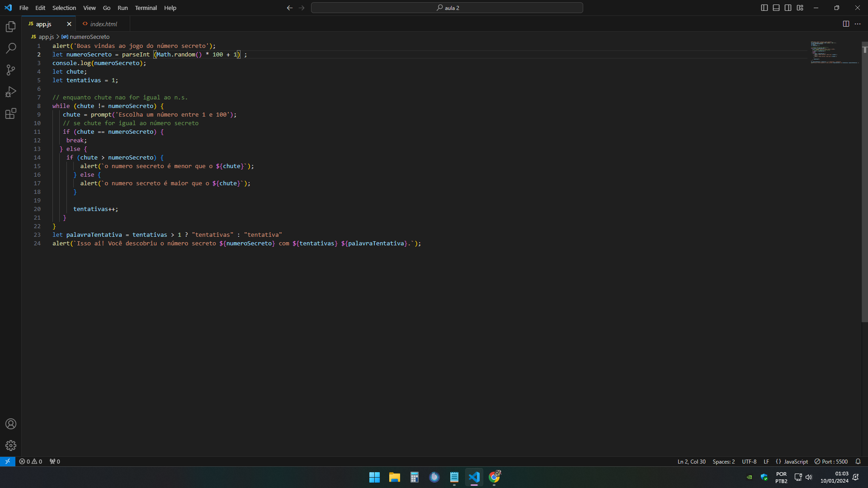Click 'console.log(numeroSecreto);' code line
Screen dimensions: 868x488
[99, 63]
